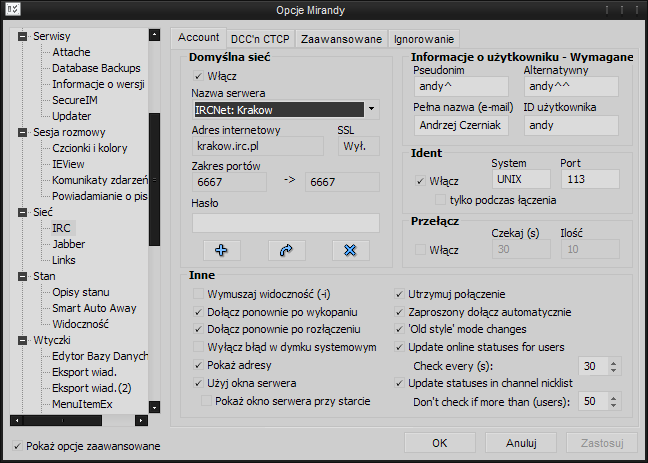Toggle 'Update online statuses for users'
This screenshot has height=463, width=648.
pyautogui.click(x=399, y=347)
